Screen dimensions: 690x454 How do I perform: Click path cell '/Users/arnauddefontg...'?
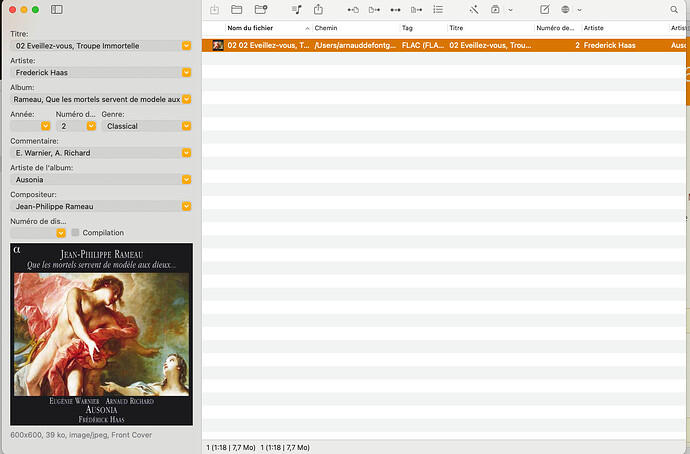tap(355, 45)
